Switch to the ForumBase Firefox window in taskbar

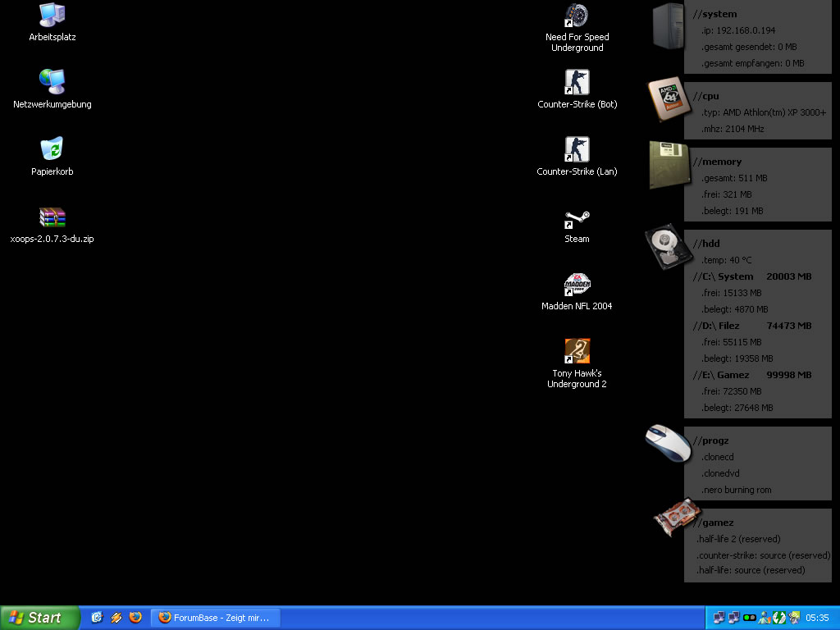click(x=216, y=618)
